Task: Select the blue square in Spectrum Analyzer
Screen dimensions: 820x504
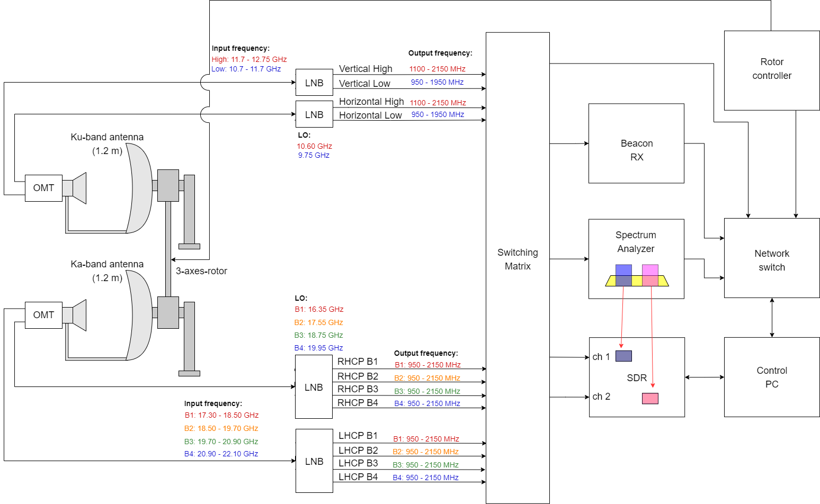Action: coord(623,275)
